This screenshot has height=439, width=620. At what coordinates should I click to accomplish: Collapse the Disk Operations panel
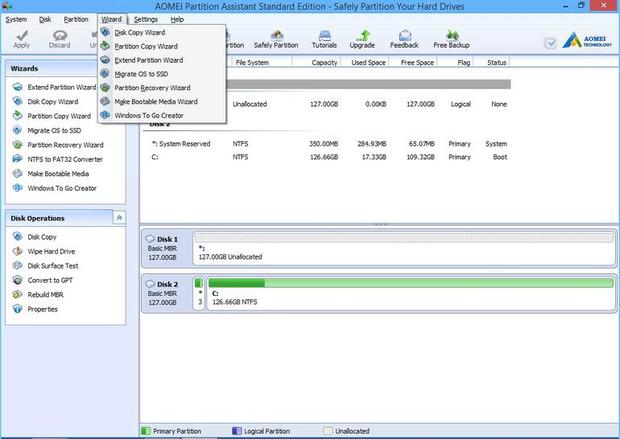(120, 217)
